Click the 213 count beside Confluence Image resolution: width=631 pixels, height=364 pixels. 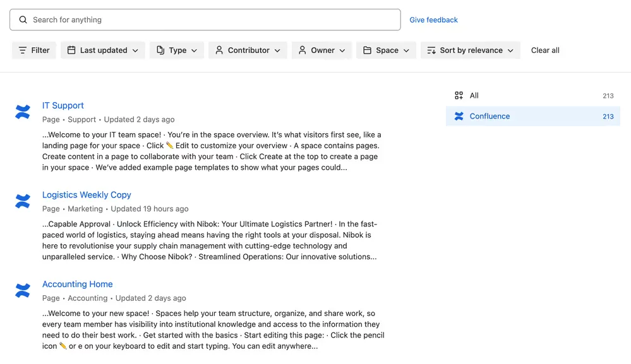(x=608, y=117)
